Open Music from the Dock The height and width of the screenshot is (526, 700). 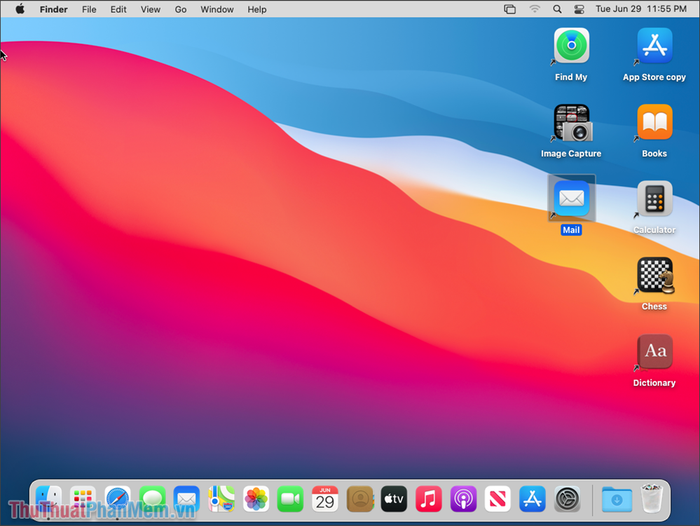(429, 499)
